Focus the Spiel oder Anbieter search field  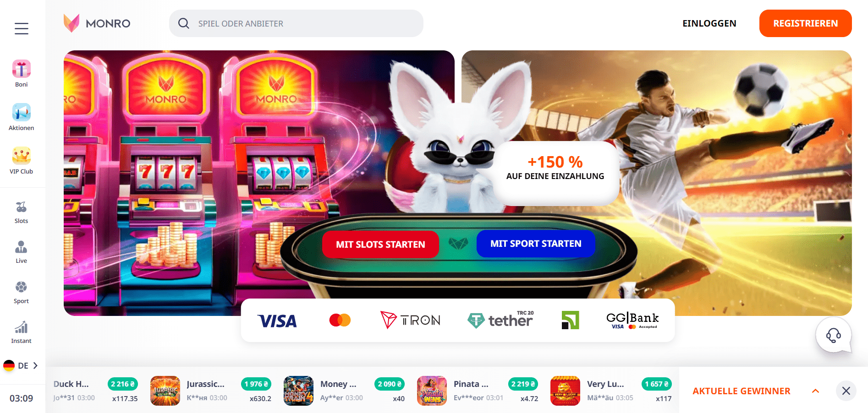[x=296, y=23]
